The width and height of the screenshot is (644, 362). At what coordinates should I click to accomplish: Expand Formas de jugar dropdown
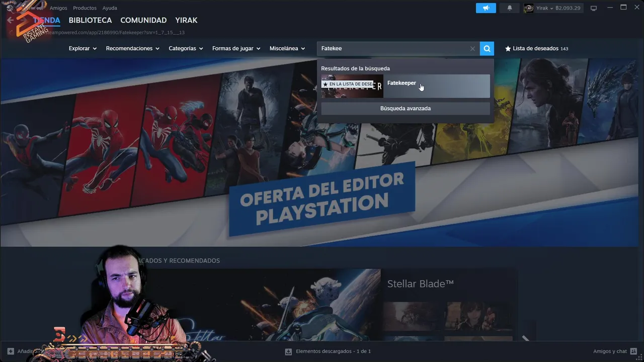coord(236,48)
